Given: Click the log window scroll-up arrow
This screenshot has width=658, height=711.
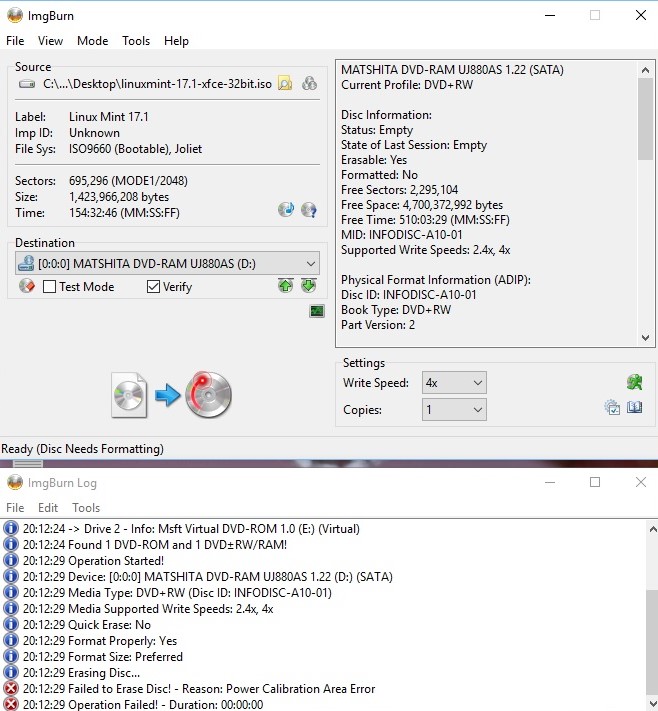Looking at the screenshot, I should tap(653, 529).
